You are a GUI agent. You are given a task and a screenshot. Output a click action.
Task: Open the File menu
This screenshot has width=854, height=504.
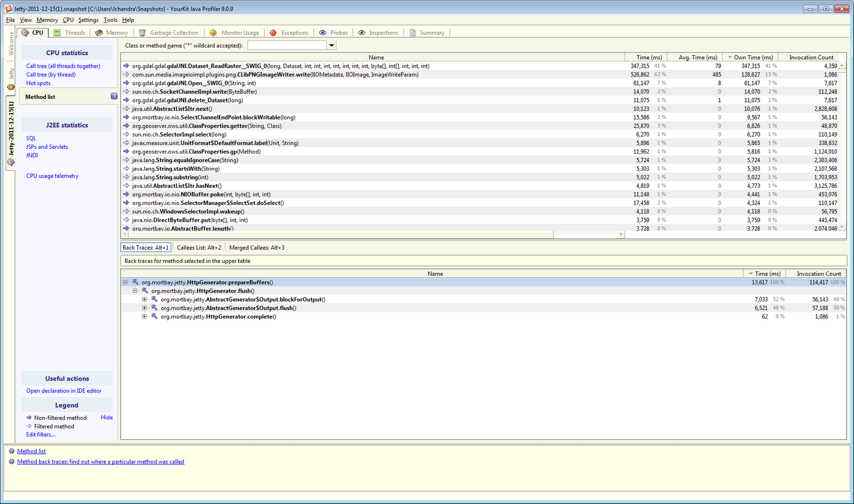11,20
